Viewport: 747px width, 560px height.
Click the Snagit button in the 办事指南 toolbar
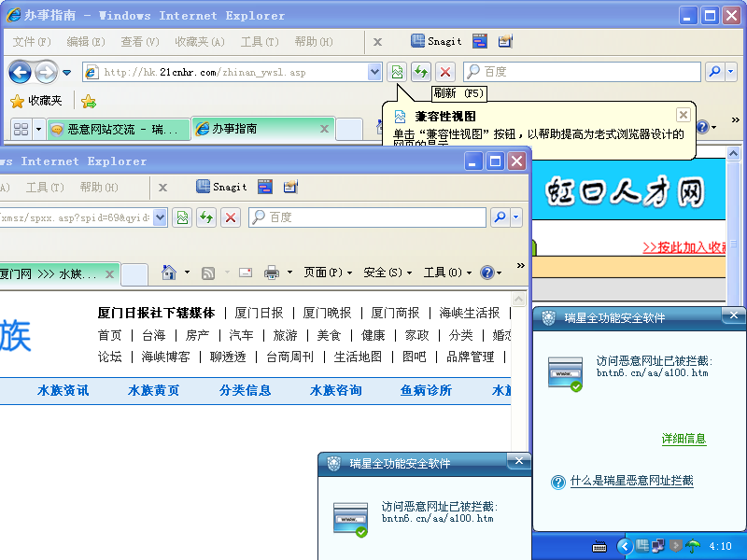pyautogui.click(x=436, y=41)
